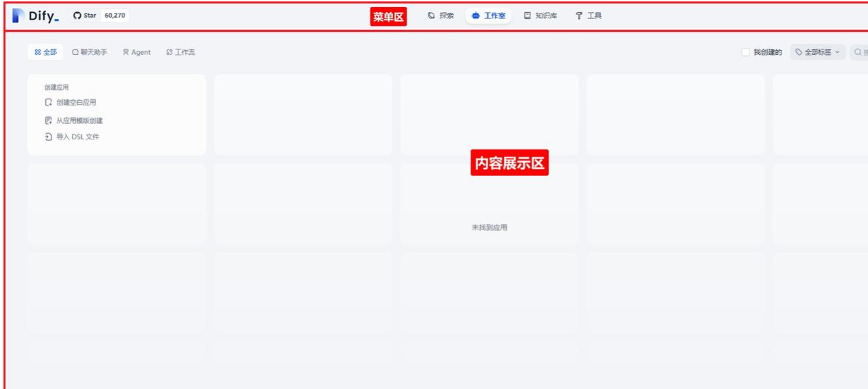Filter the list by 工作流 (Workflow)

click(181, 52)
